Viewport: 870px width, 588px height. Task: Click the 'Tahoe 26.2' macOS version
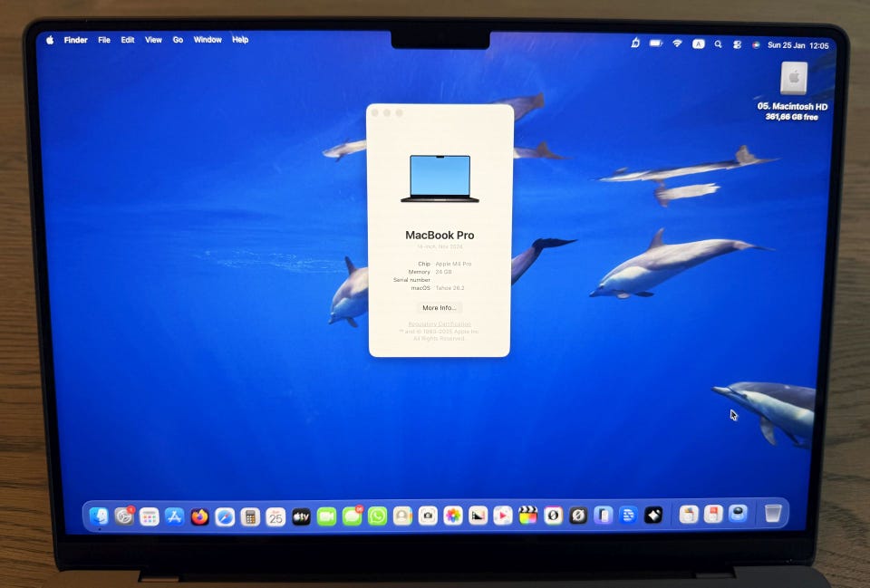[x=450, y=288]
